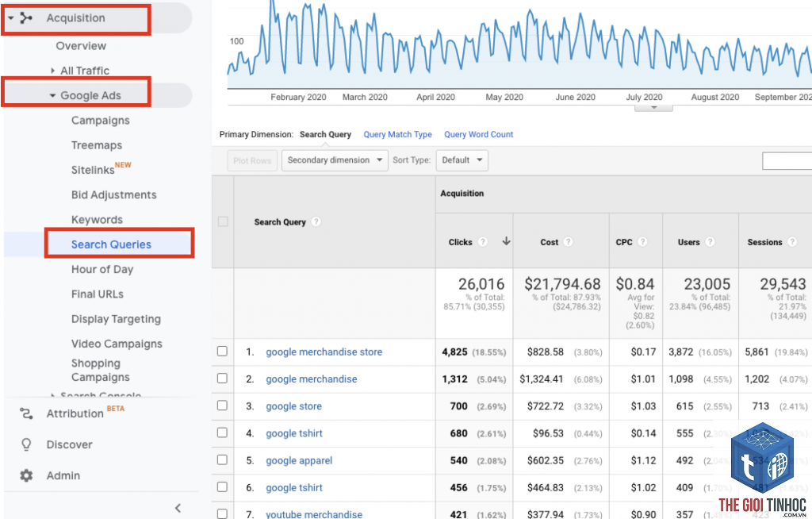Click the CPC column header

click(x=624, y=242)
